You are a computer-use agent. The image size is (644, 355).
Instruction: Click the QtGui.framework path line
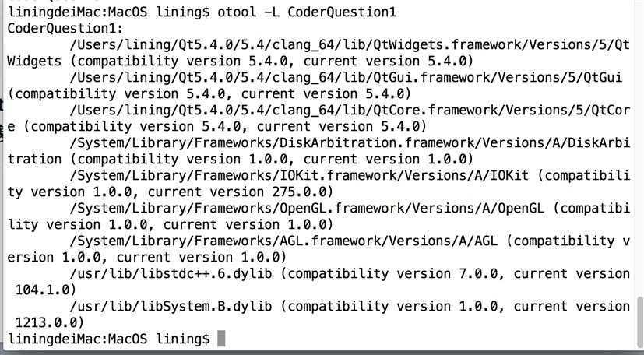346,77
